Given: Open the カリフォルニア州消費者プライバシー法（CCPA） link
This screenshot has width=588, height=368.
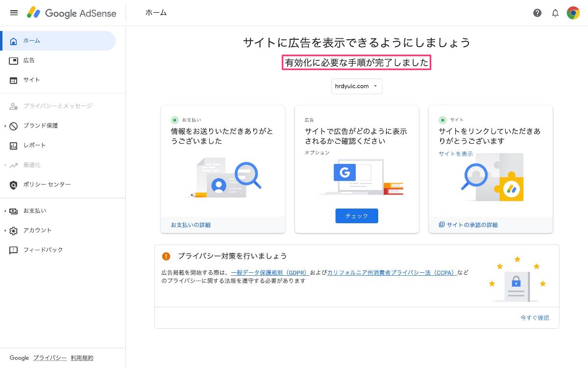Looking at the screenshot, I should tap(392, 272).
